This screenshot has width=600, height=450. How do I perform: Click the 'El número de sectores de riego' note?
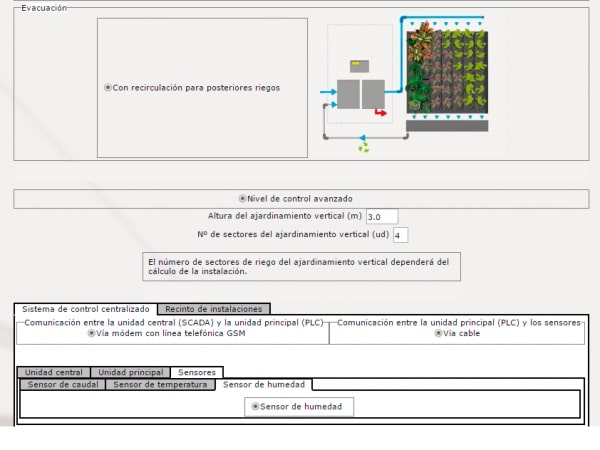302,267
